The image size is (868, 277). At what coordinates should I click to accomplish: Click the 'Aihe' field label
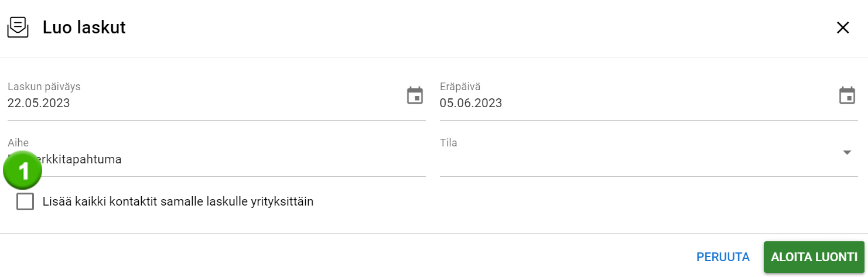click(18, 143)
